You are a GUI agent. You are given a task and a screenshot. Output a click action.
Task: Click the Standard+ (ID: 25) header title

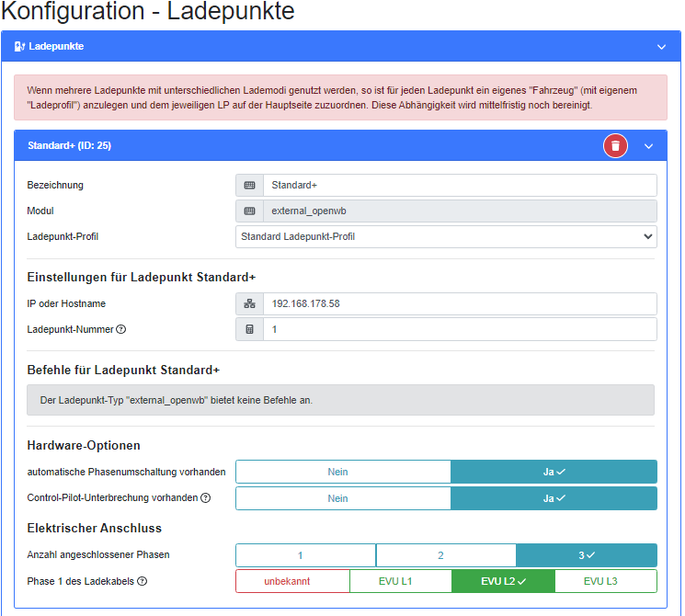[x=70, y=145]
